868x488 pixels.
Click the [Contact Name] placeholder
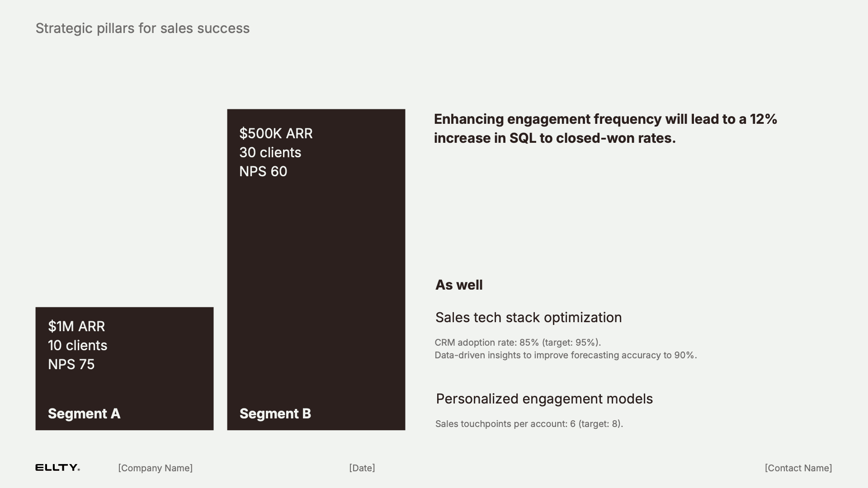(798, 468)
